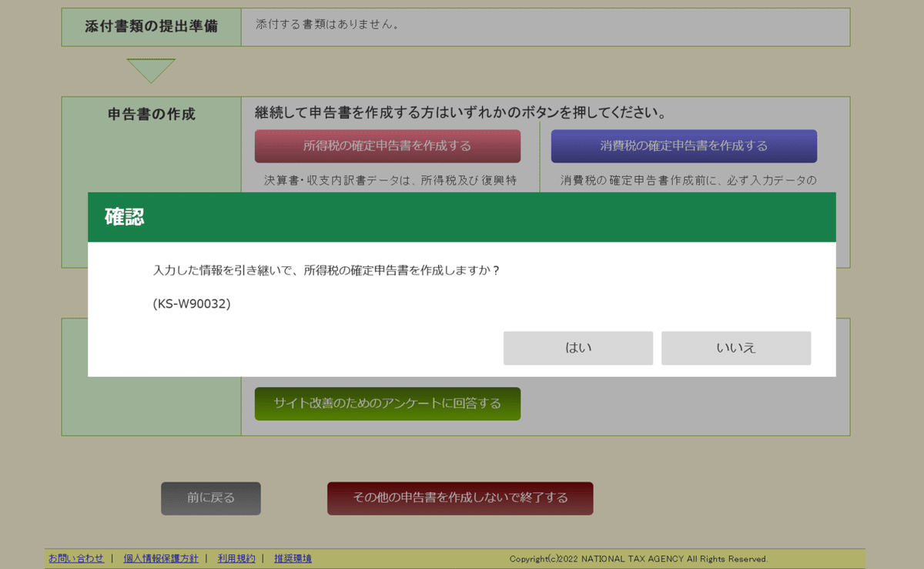Click the green downward triangle flow arrow
The height and width of the screenshot is (569, 924).
(x=152, y=69)
